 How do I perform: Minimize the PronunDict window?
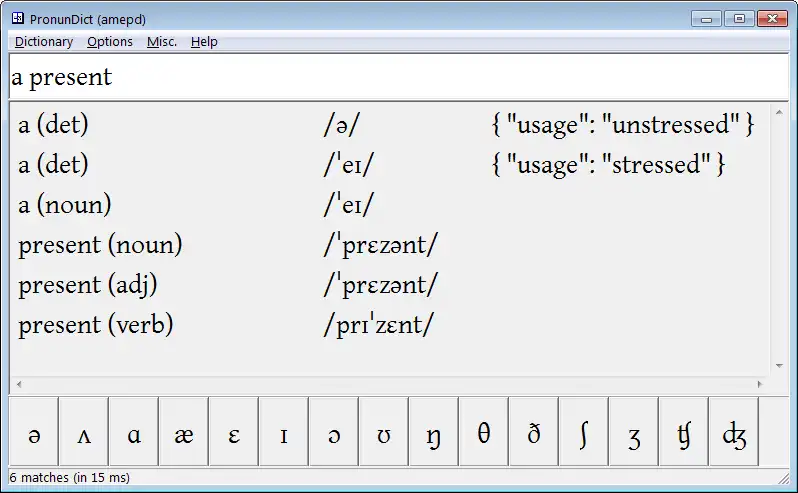click(706, 19)
